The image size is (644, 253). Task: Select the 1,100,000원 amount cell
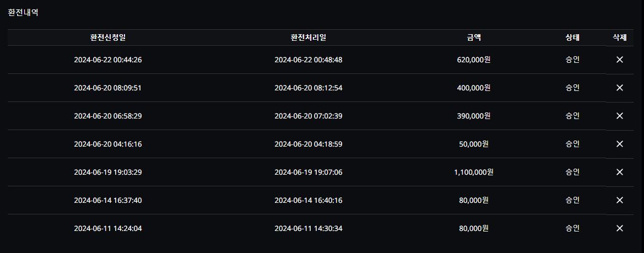click(x=474, y=172)
